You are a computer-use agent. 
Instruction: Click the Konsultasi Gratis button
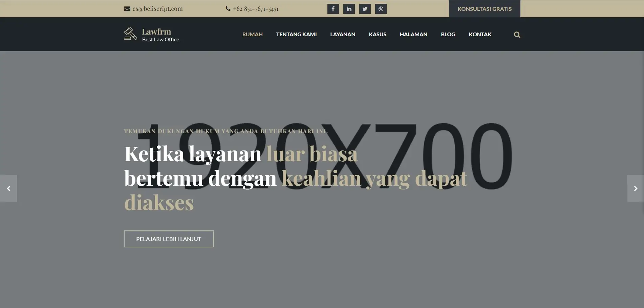[x=484, y=9]
